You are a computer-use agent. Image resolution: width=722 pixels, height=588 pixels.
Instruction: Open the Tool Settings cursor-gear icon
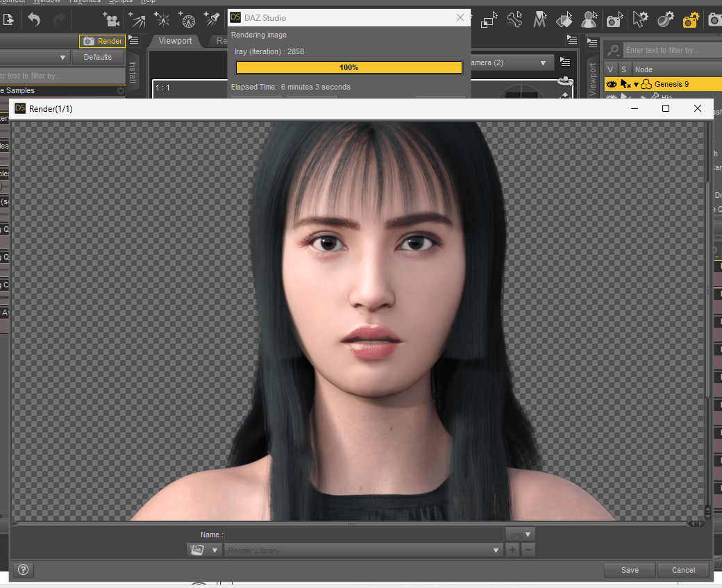tap(640, 19)
